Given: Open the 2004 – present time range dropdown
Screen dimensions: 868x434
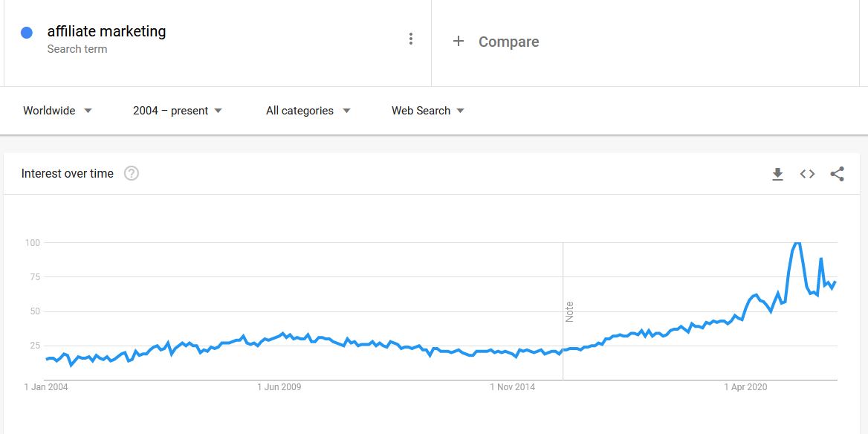Looking at the screenshot, I should 178,111.
